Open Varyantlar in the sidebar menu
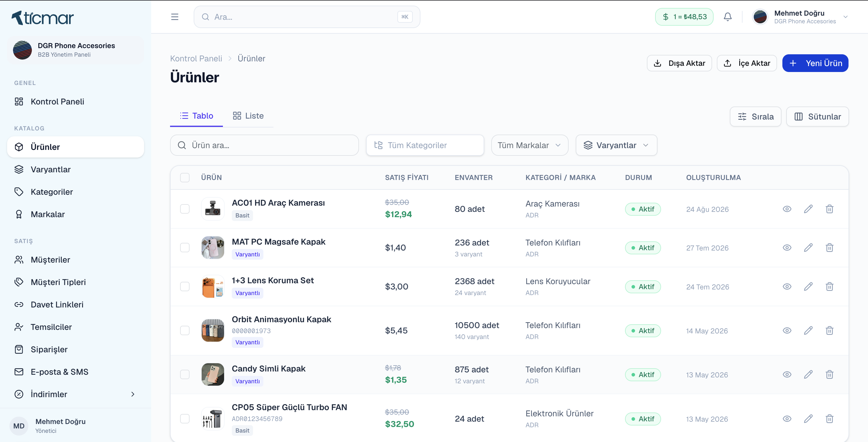The height and width of the screenshot is (442, 868). pyautogui.click(x=76, y=169)
